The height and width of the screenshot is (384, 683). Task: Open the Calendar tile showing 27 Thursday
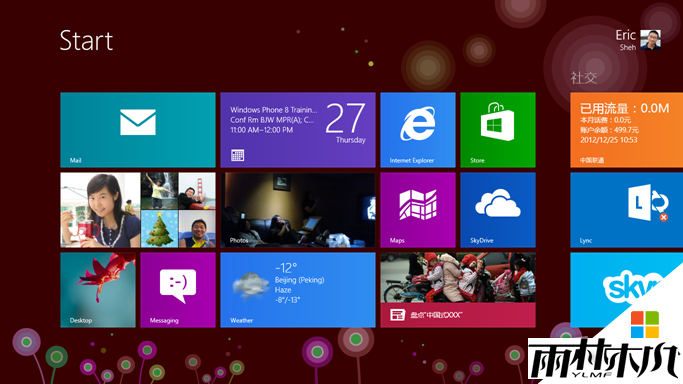tap(298, 130)
